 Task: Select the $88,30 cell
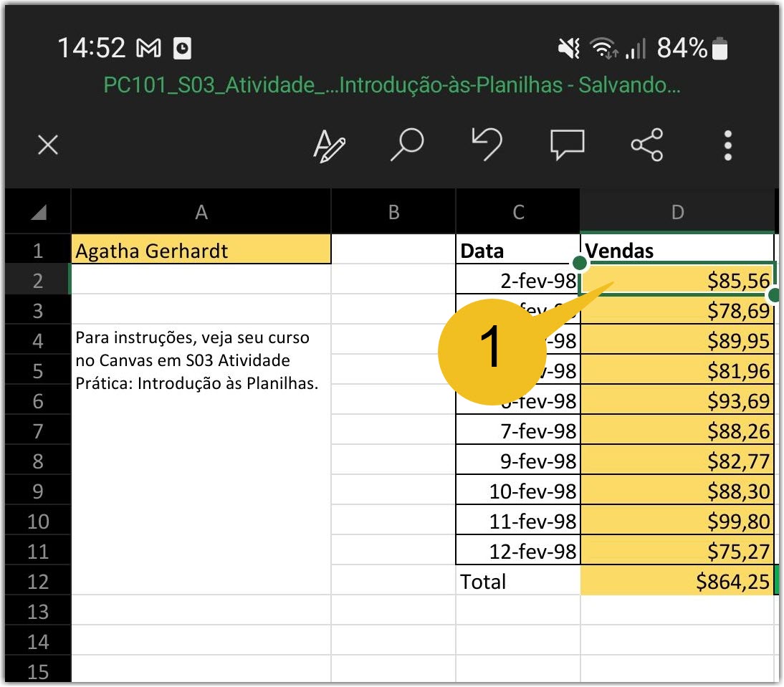(677, 491)
